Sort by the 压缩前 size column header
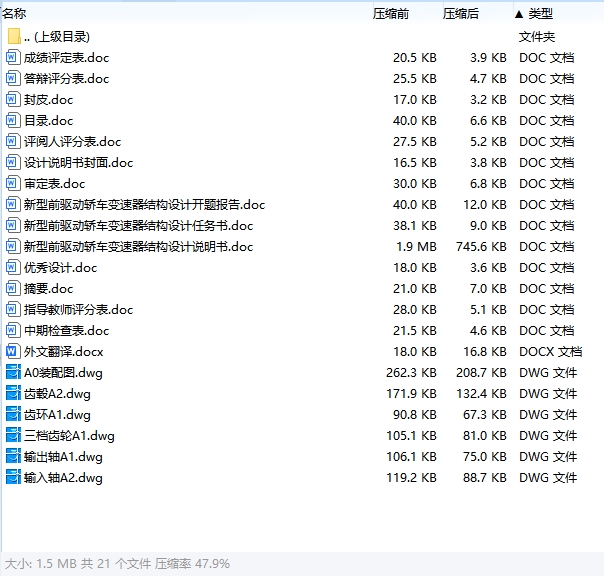The width and height of the screenshot is (604, 576). click(x=391, y=14)
